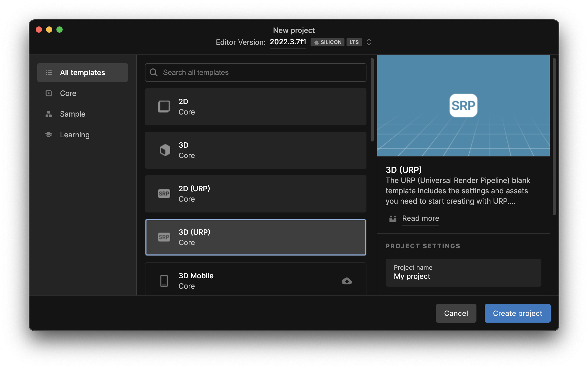Cancel the new project dialog
Image resolution: width=588 pixels, height=369 pixels.
456,313
